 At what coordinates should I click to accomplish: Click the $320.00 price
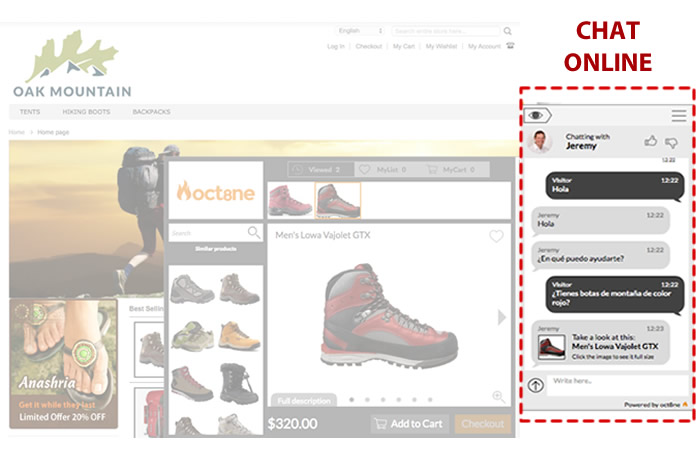(x=292, y=423)
